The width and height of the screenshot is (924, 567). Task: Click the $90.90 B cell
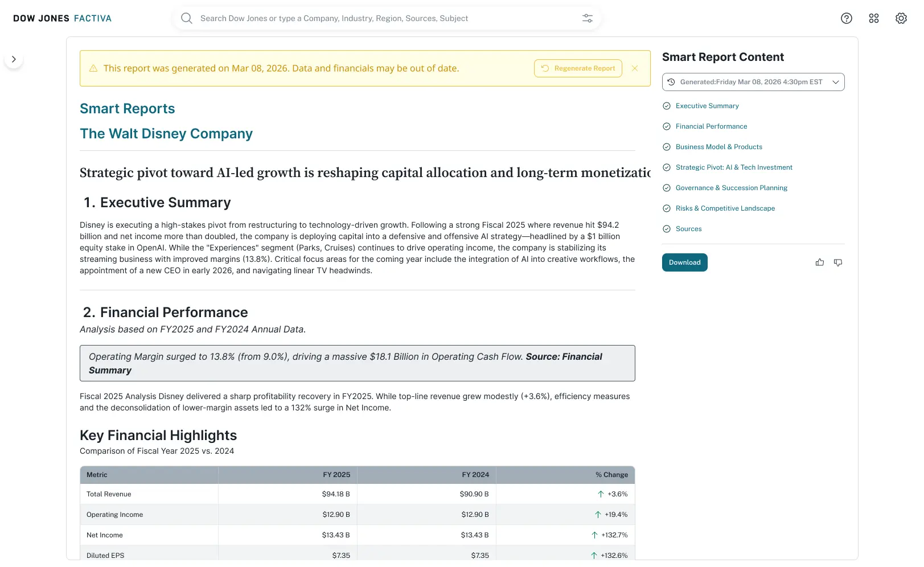[474, 494]
